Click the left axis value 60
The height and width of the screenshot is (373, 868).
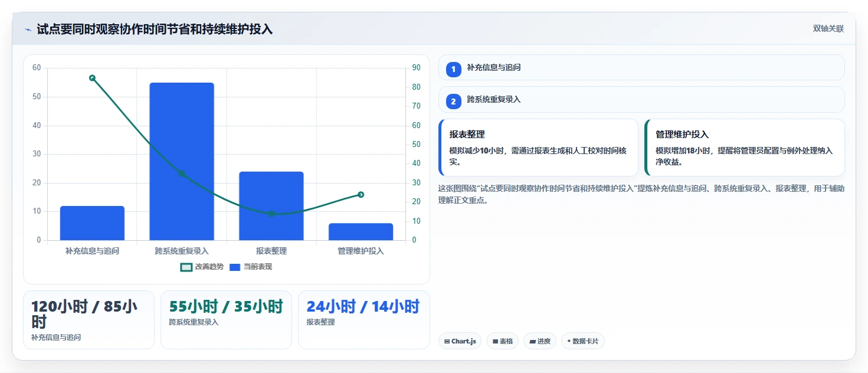point(37,68)
